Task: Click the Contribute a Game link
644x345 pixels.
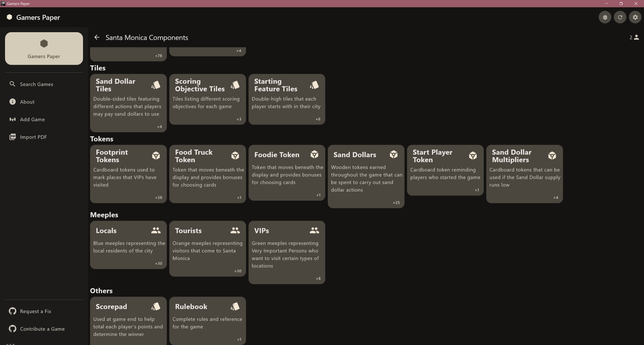Action: tap(42, 329)
